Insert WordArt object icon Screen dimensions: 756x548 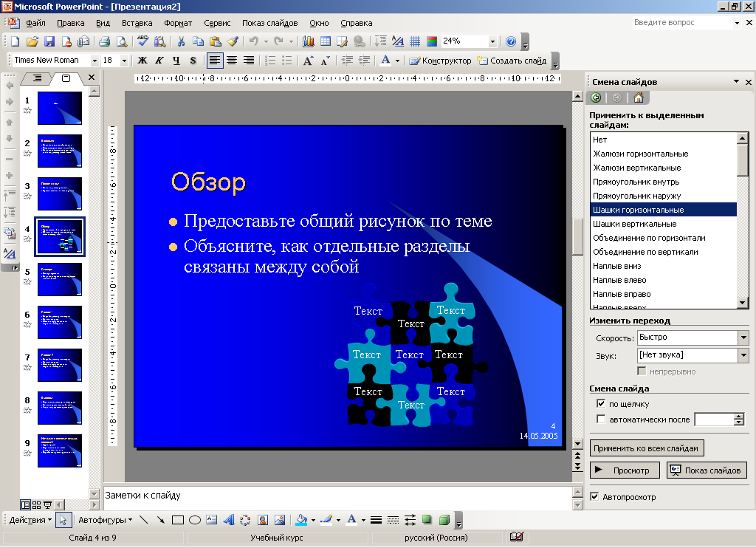click(229, 519)
